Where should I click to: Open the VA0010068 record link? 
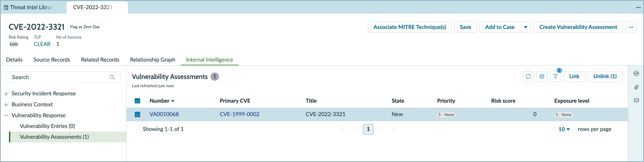(164, 114)
